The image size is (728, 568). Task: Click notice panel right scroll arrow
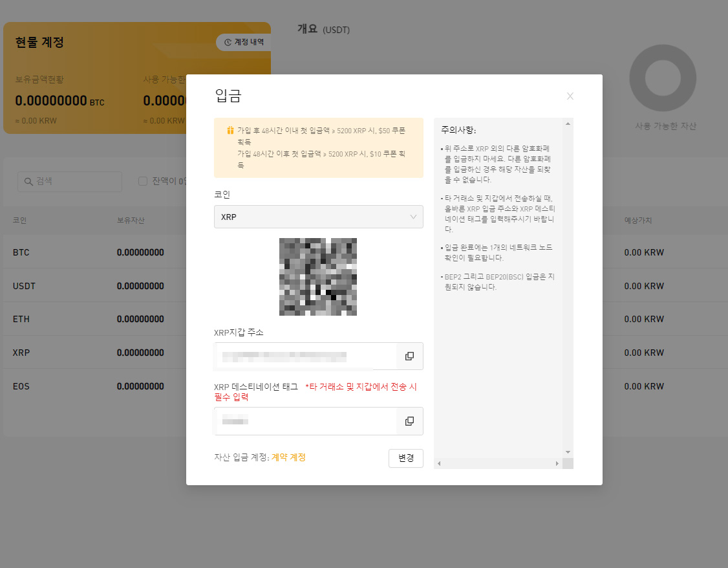tap(557, 463)
